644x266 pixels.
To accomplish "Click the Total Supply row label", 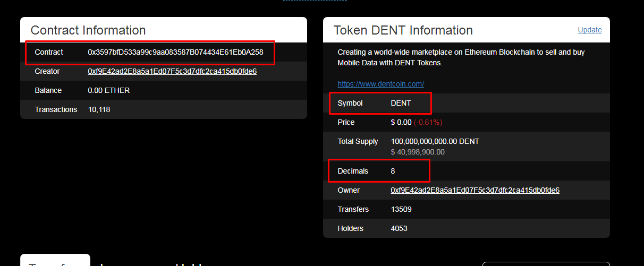I will pyautogui.click(x=358, y=141).
